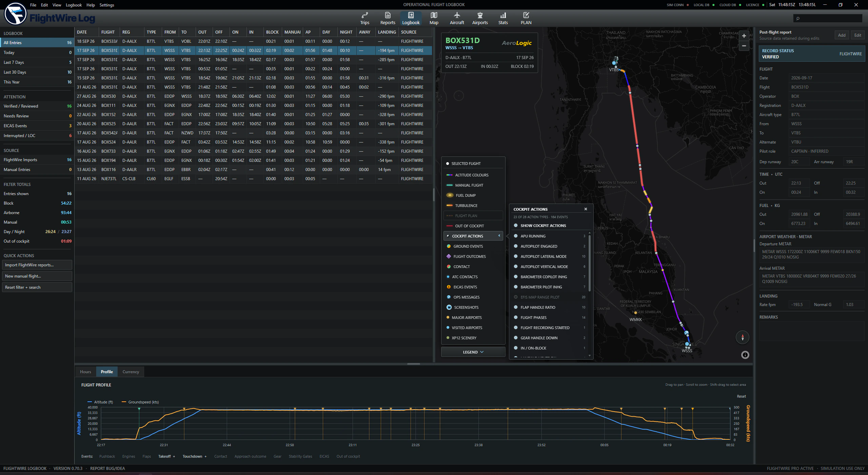Open the File menu
Image resolution: width=868 pixels, height=475 pixels.
[x=33, y=5]
